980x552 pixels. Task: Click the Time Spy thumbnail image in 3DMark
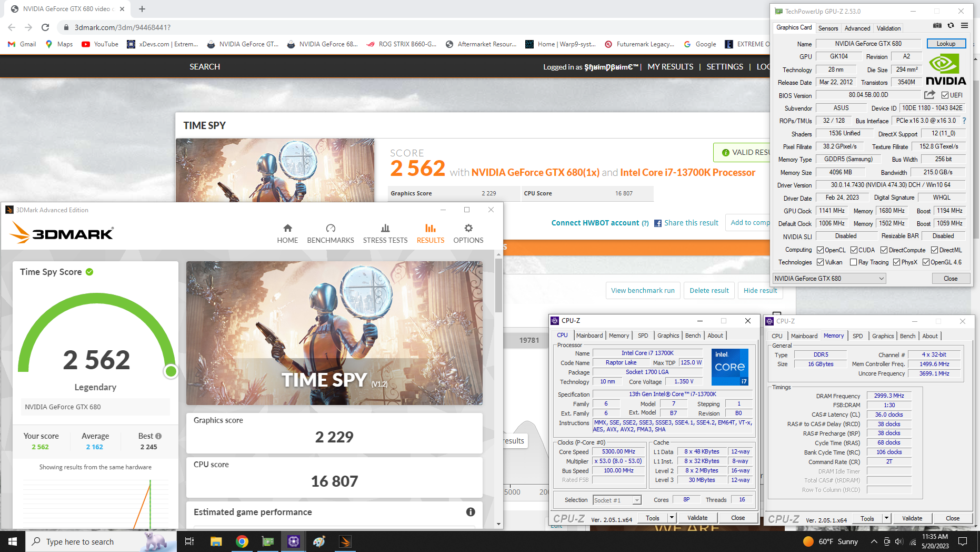click(x=334, y=333)
